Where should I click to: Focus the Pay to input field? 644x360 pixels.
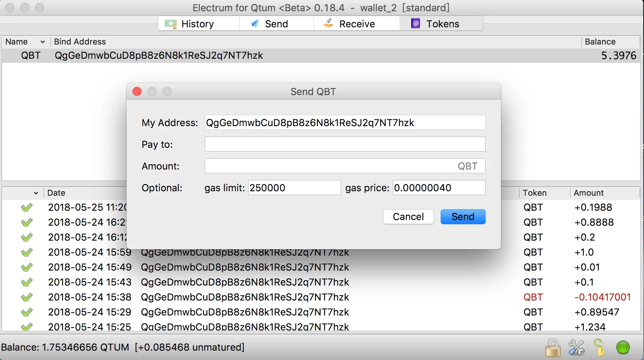pos(345,144)
